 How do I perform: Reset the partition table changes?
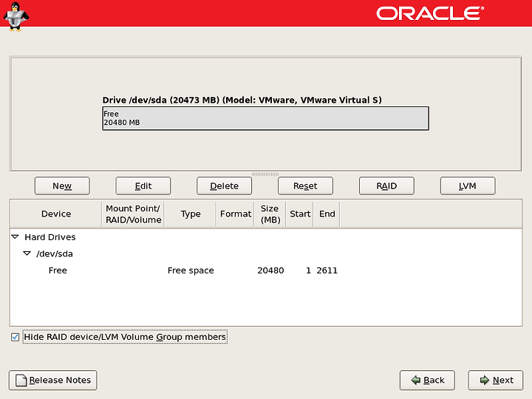pyautogui.click(x=305, y=186)
